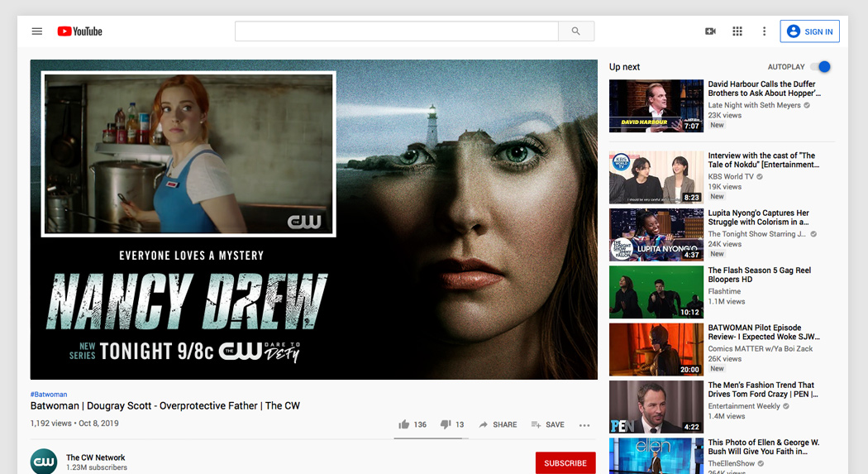
Task: Open David Harbour video thumbnail
Action: click(656, 106)
